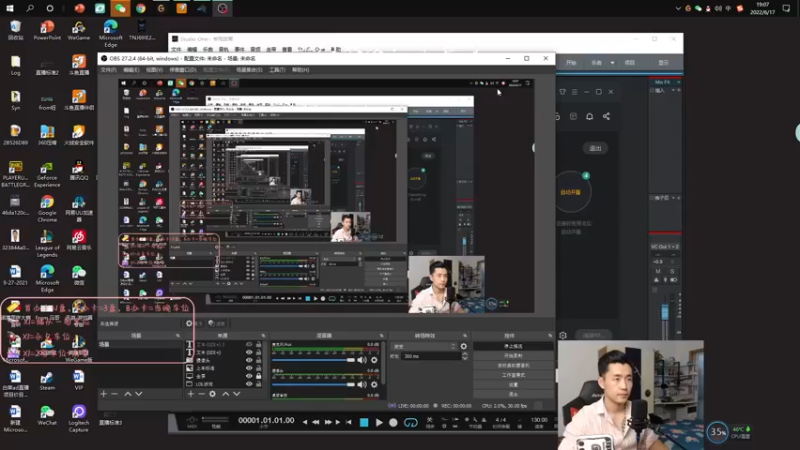Hide the 文本(GDI+) source via eye icon
This screenshot has height=450, width=800.
(x=249, y=353)
